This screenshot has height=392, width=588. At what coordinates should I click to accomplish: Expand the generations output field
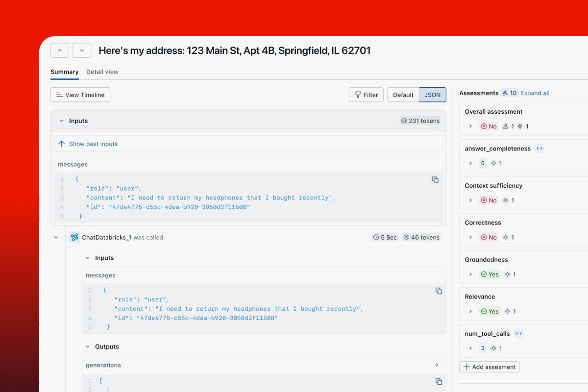(x=437, y=365)
